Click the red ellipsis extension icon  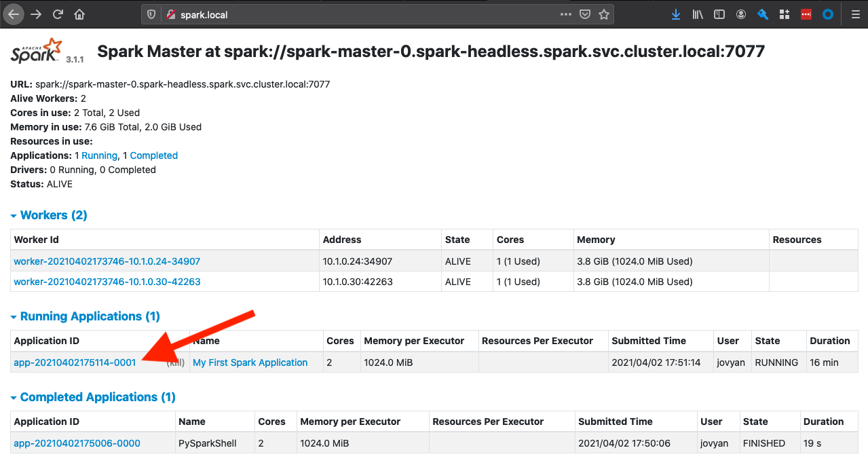coord(806,14)
